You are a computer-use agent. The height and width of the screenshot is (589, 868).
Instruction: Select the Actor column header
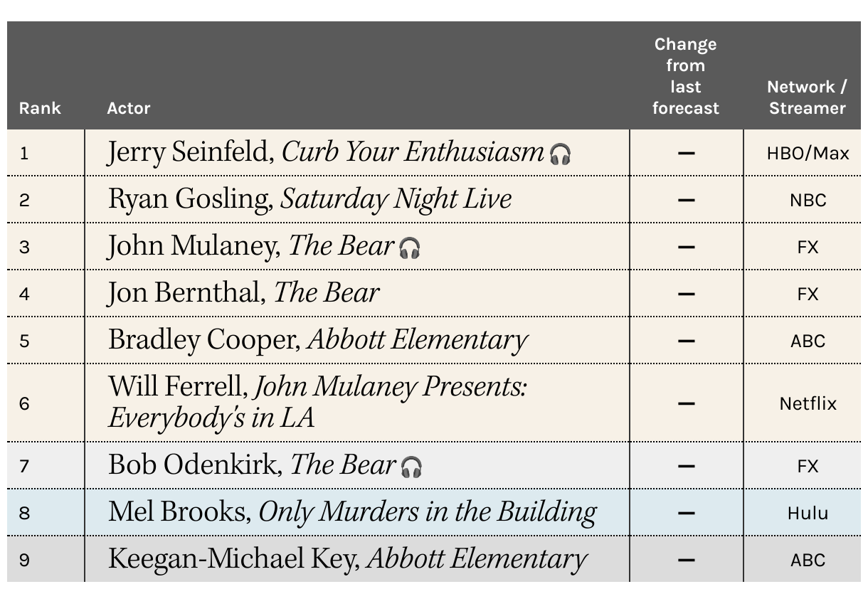(129, 108)
